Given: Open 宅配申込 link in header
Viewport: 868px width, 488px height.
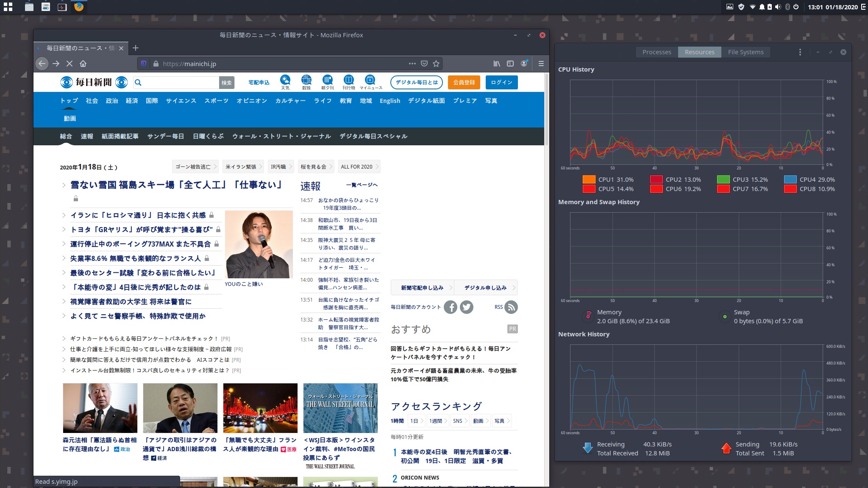Looking at the screenshot, I should pos(259,83).
